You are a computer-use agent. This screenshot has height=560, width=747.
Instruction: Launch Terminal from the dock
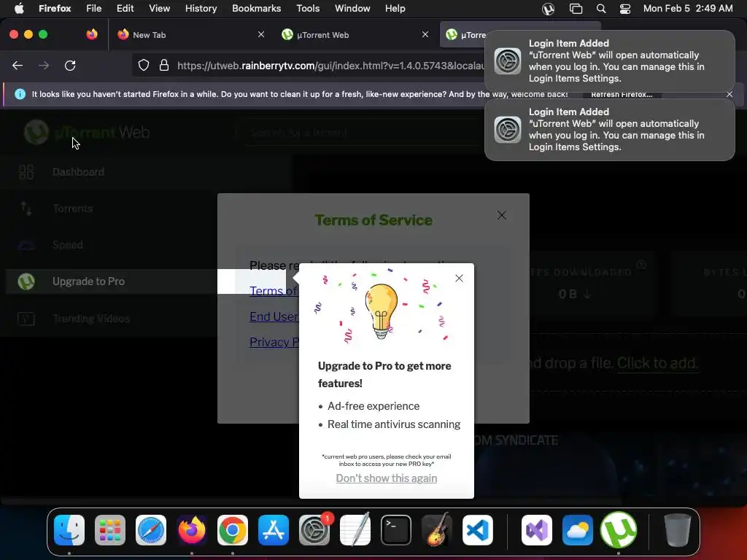point(396,529)
